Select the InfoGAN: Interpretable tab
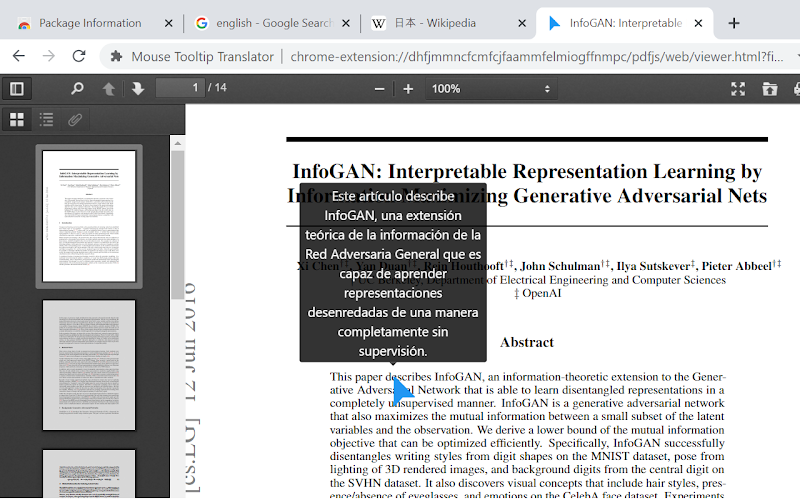The height and width of the screenshot is (500, 800). click(x=626, y=23)
